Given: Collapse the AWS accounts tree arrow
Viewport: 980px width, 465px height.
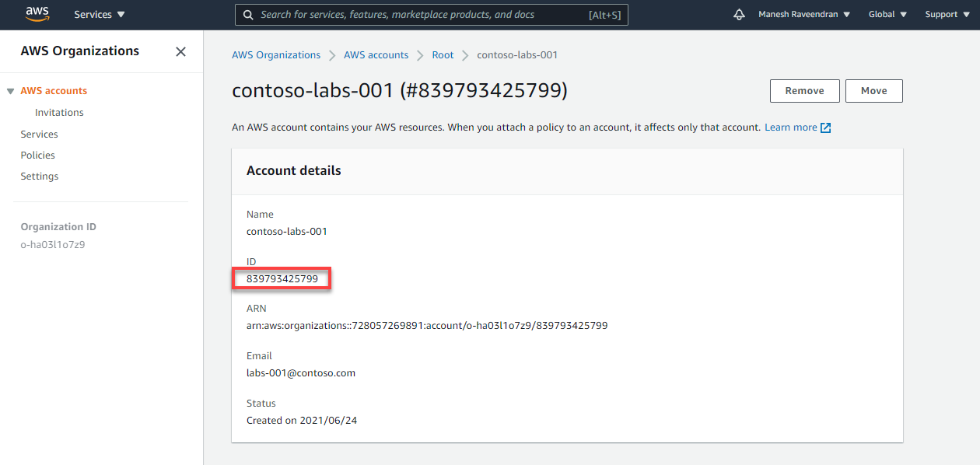Looking at the screenshot, I should pyautogui.click(x=10, y=91).
